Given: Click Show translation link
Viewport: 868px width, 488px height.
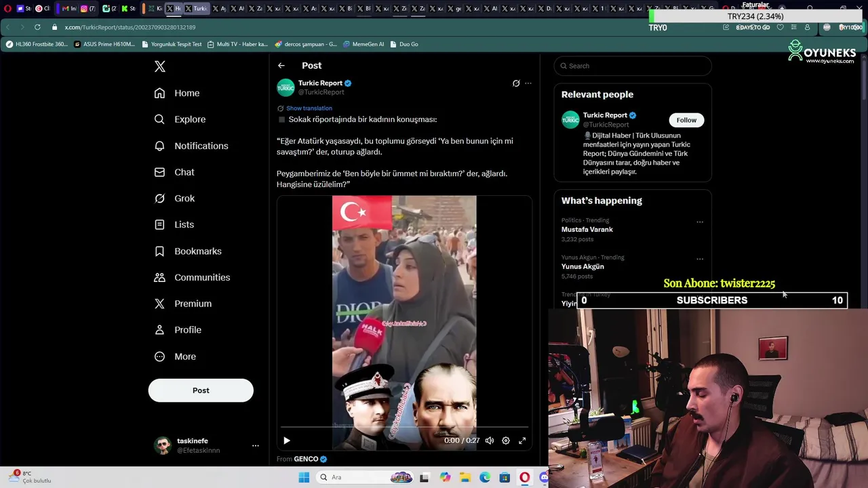Looking at the screenshot, I should (x=309, y=108).
